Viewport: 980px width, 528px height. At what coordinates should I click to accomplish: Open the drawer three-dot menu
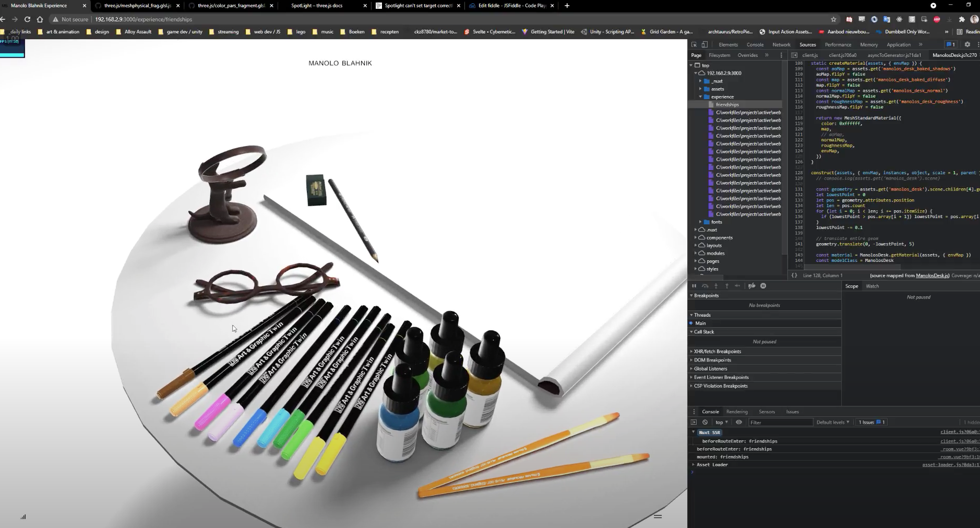(694, 412)
